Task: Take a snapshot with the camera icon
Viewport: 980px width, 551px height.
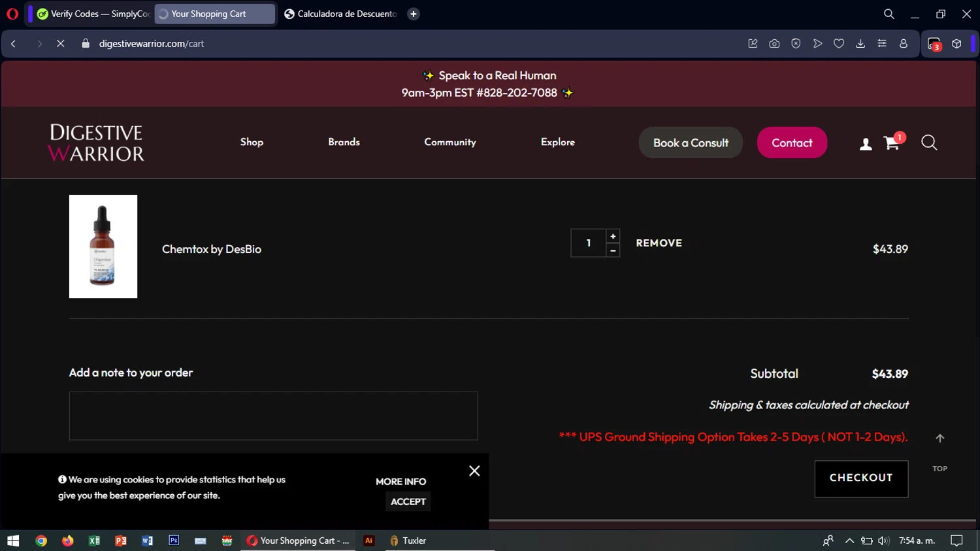Action: pyautogui.click(x=774, y=44)
